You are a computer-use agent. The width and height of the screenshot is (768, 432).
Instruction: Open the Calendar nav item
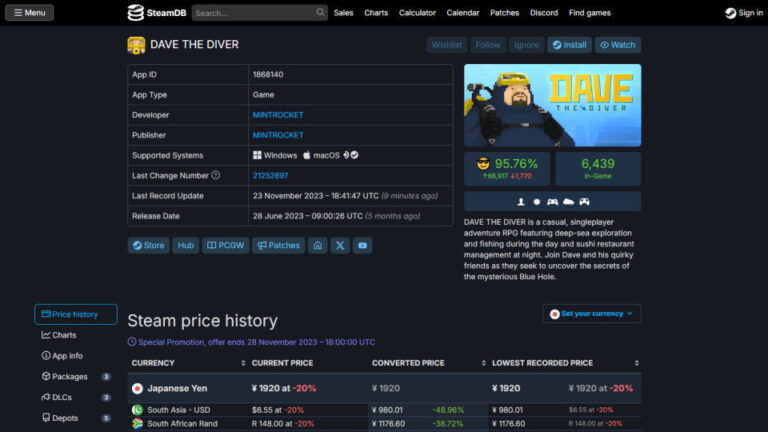click(x=462, y=13)
